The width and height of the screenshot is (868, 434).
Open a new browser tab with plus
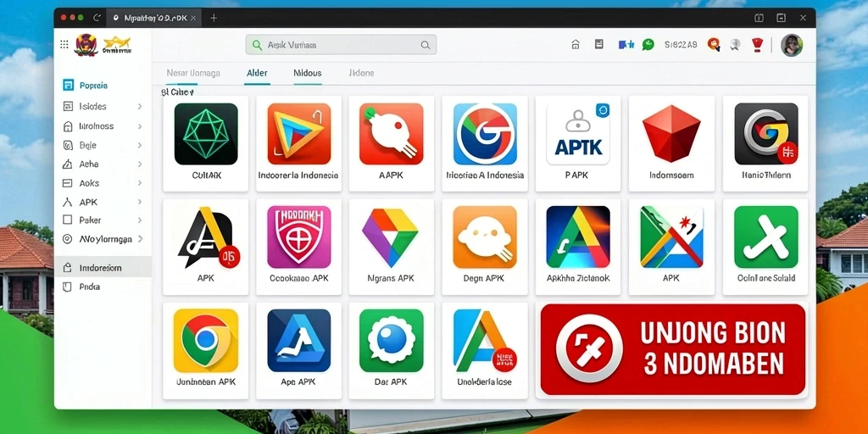[x=214, y=18]
